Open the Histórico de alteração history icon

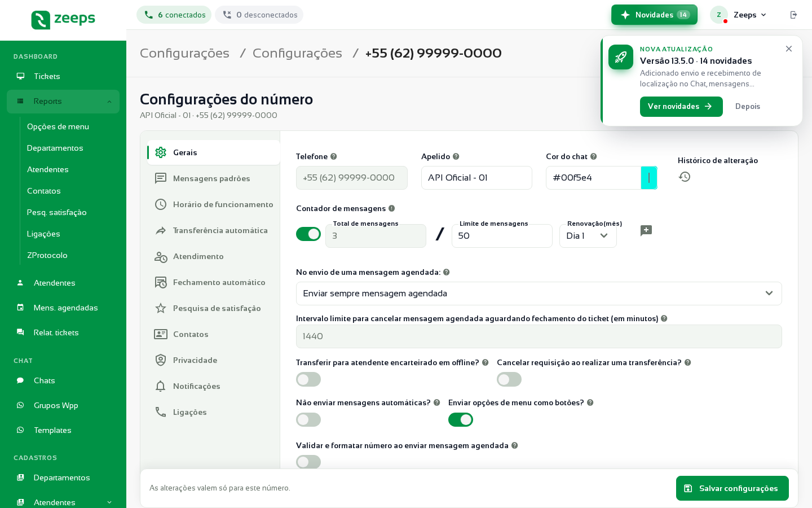685,177
